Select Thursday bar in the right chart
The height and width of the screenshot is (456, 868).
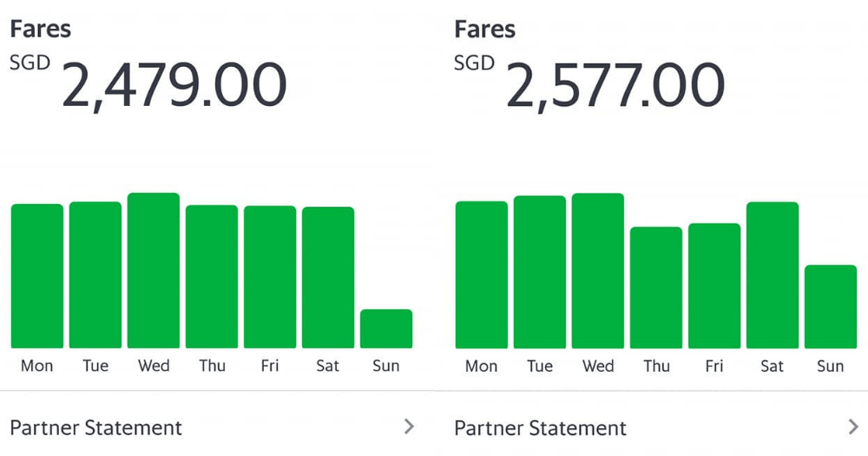[656, 288]
